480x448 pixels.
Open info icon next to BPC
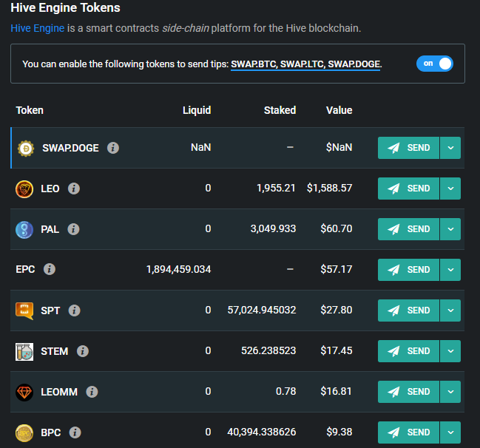pyautogui.click(x=75, y=432)
